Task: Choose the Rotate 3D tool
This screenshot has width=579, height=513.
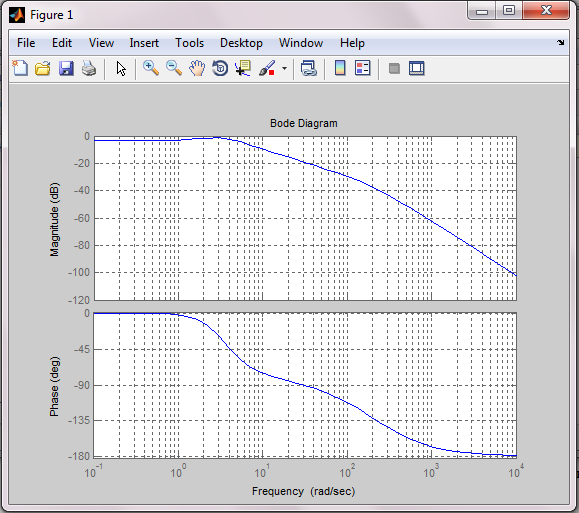Action: (x=220, y=68)
